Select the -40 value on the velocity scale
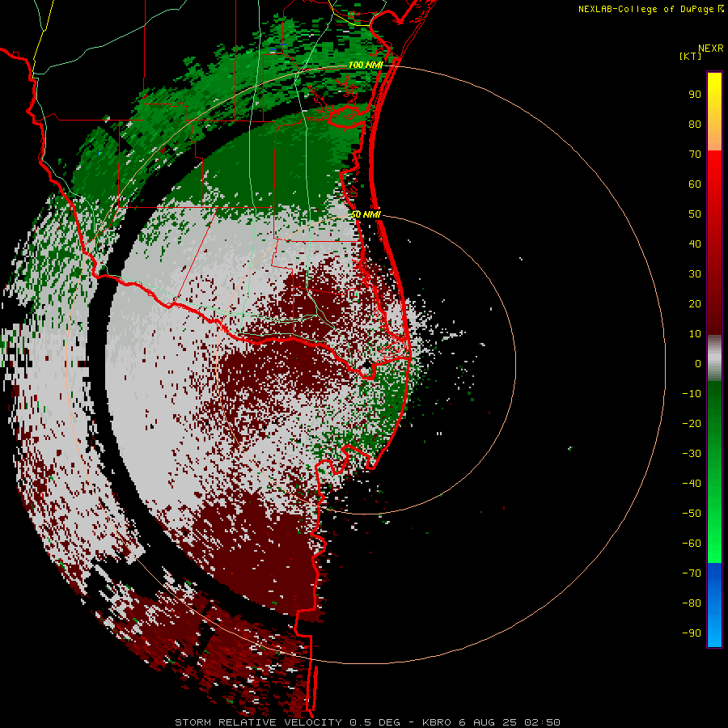The width and height of the screenshot is (728, 728). (x=692, y=484)
